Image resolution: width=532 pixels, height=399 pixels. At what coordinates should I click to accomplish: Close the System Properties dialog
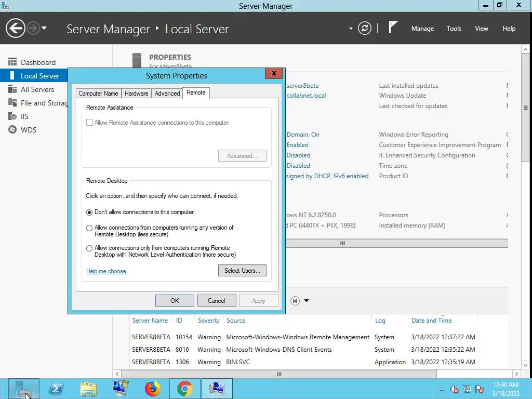pyautogui.click(x=274, y=73)
